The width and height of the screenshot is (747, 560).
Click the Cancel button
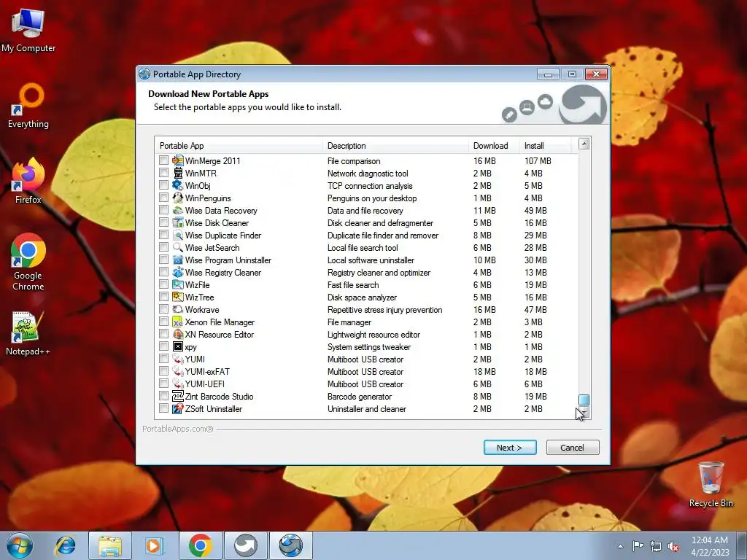coord(573,448)
